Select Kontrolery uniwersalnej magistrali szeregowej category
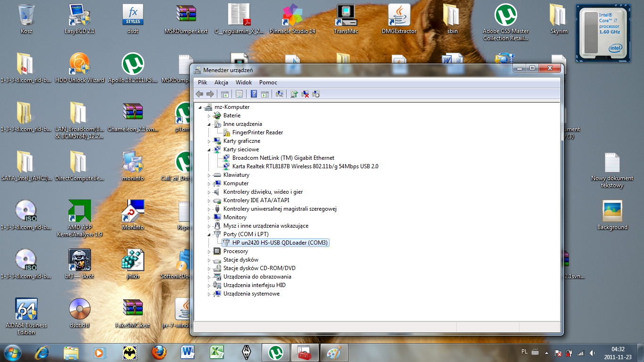 [x=280, y=209]
